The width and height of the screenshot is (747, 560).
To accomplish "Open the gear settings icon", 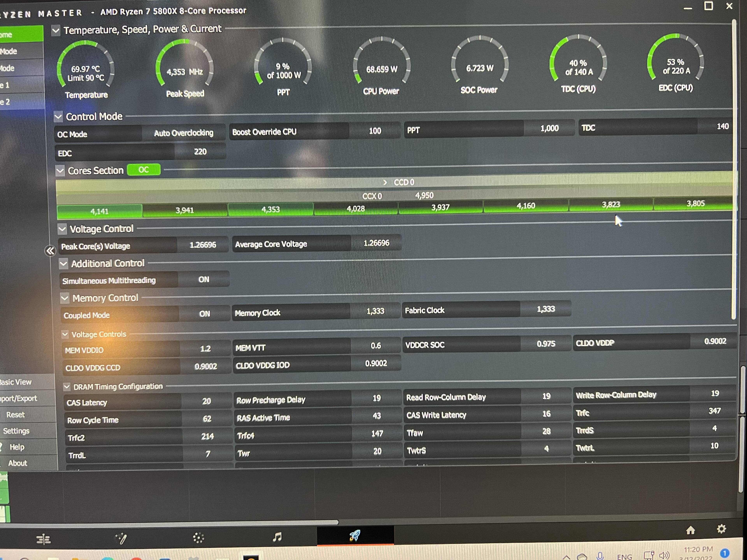I will tap(721, 529).
